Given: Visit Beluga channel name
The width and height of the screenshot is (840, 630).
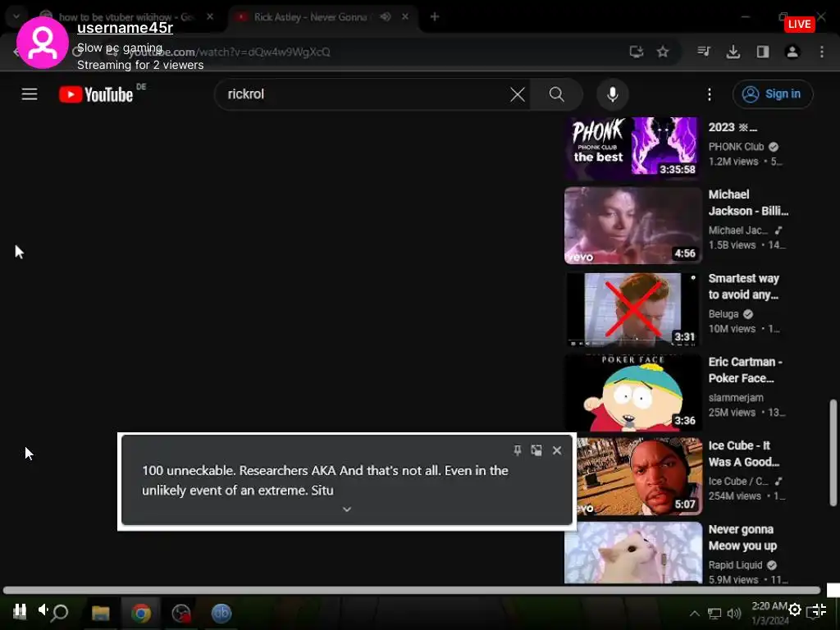Looking at the screenshot, I should point(724,314).
